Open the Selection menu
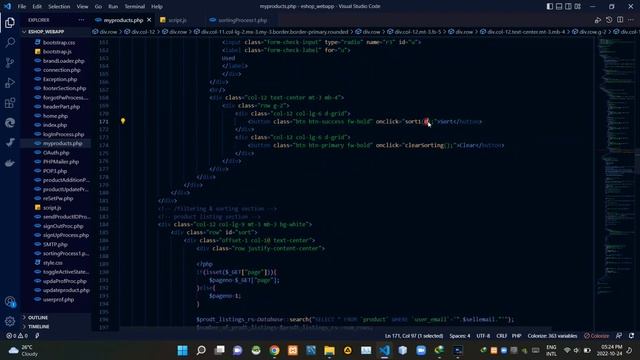 click(59, 6)
